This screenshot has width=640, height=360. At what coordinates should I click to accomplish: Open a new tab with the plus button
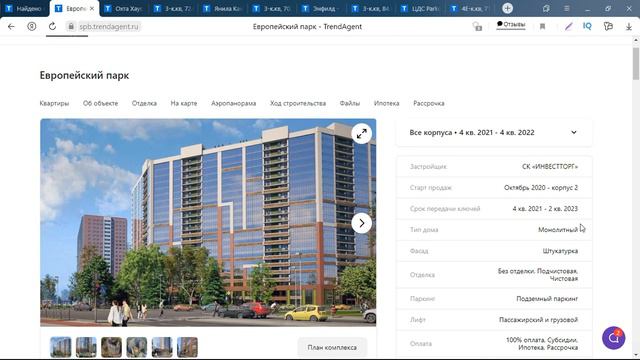coord(507,8)
